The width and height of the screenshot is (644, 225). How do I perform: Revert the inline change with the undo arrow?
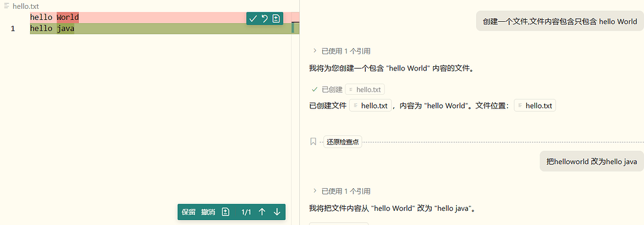tap(265, 19)
